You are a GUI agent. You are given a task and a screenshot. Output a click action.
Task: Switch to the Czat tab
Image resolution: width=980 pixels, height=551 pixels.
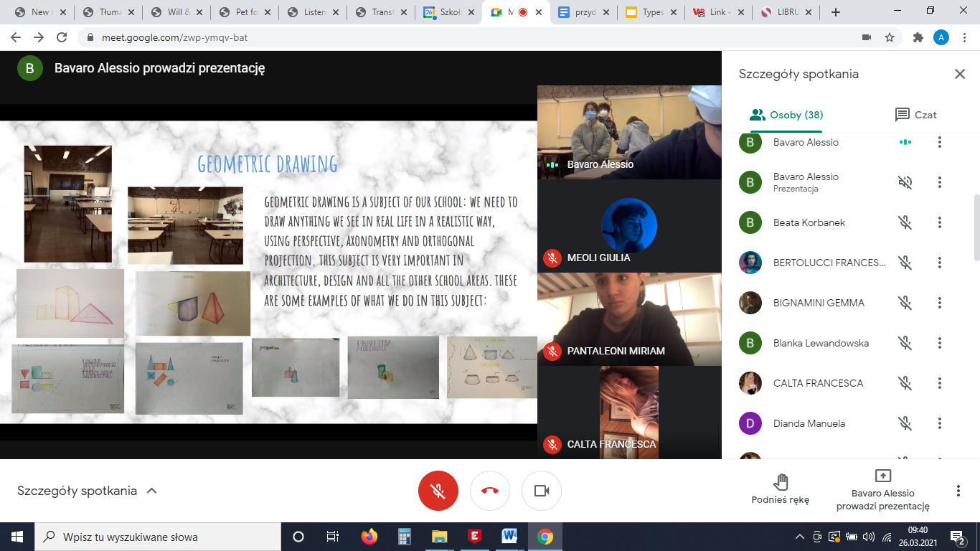915,115
